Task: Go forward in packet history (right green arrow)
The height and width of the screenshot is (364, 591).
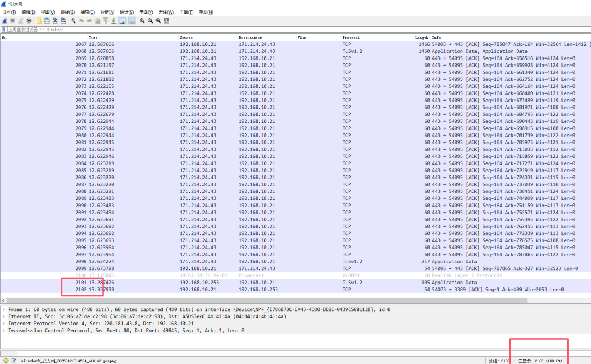Action: [x=89, y=21]
